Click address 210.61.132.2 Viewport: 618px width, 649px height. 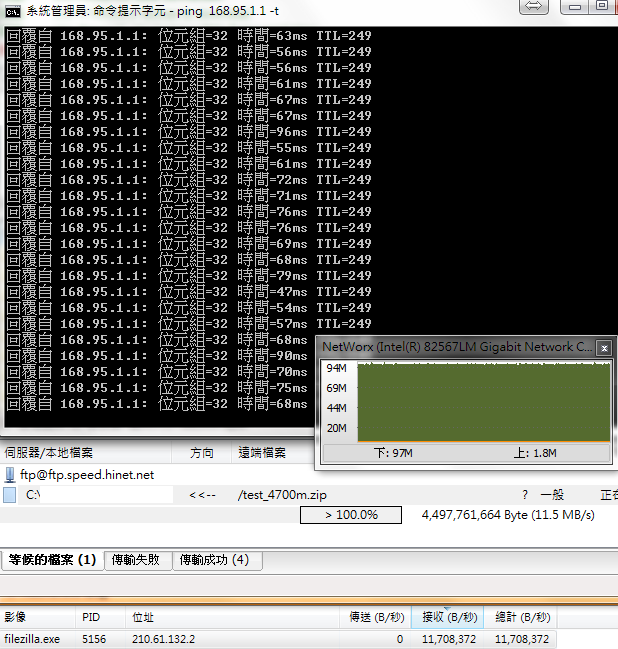tap(164, 639)
